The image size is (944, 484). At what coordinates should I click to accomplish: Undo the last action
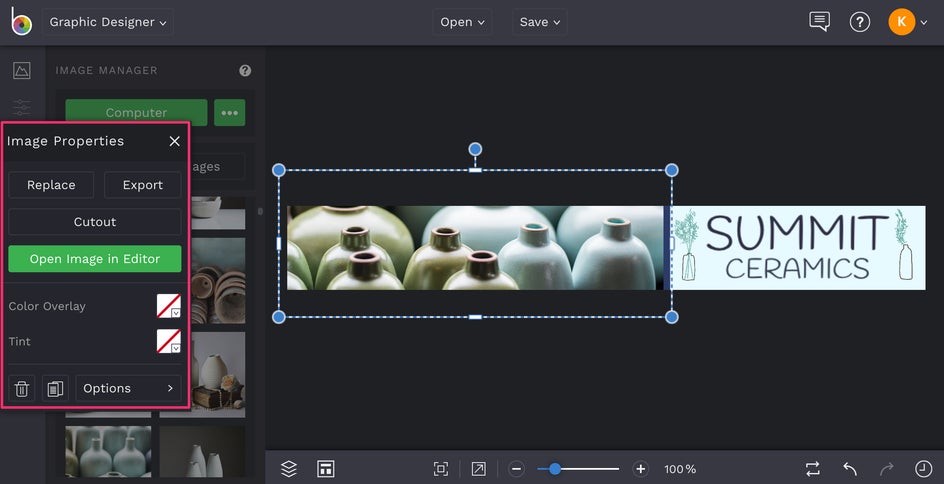point(849,468)
